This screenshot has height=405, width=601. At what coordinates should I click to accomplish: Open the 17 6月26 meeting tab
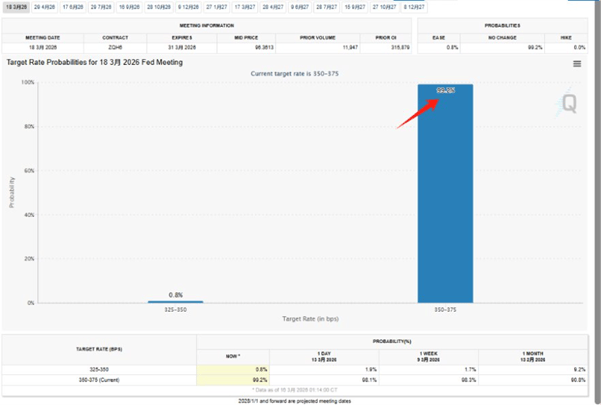(x=74, y=6)
